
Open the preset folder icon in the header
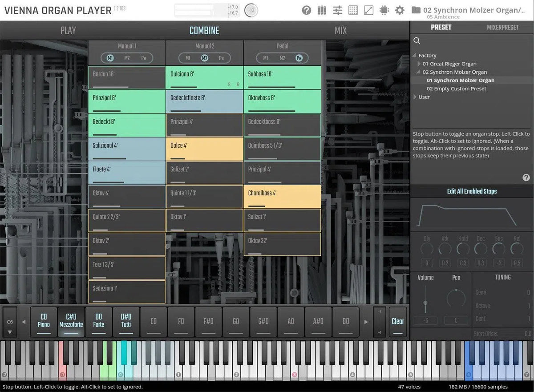[x=416, y=10]
